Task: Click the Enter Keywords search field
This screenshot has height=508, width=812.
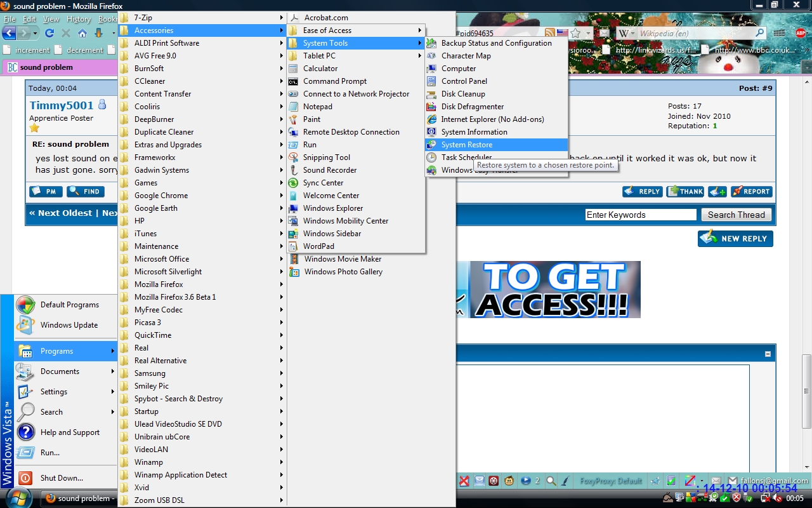Action: click(641, 215)
